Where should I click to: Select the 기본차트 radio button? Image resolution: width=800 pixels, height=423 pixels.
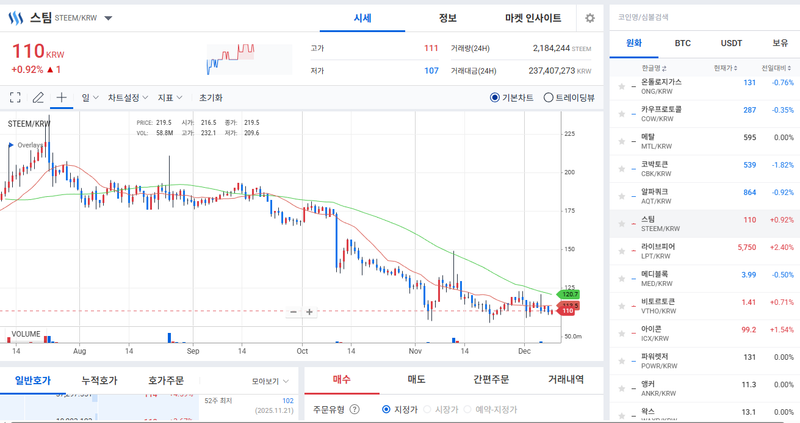click(x=495, y=98)
